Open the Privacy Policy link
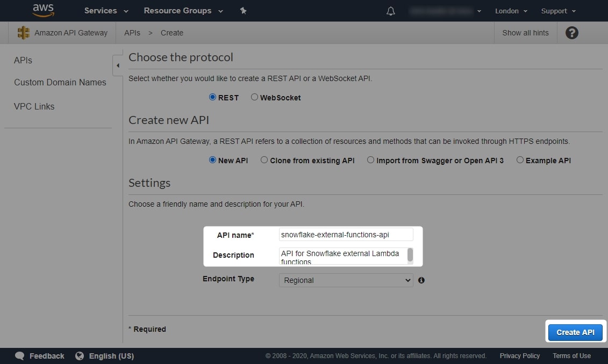 click(x=520, y=356)
